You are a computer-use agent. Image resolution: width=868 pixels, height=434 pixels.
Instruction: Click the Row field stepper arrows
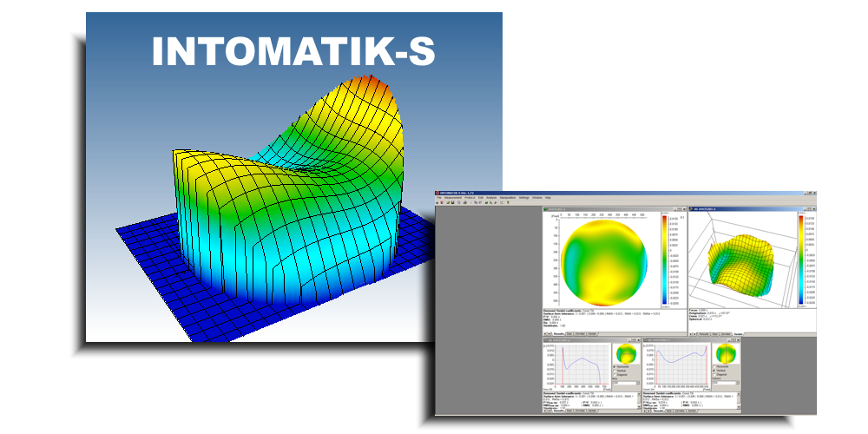point(638,383)
